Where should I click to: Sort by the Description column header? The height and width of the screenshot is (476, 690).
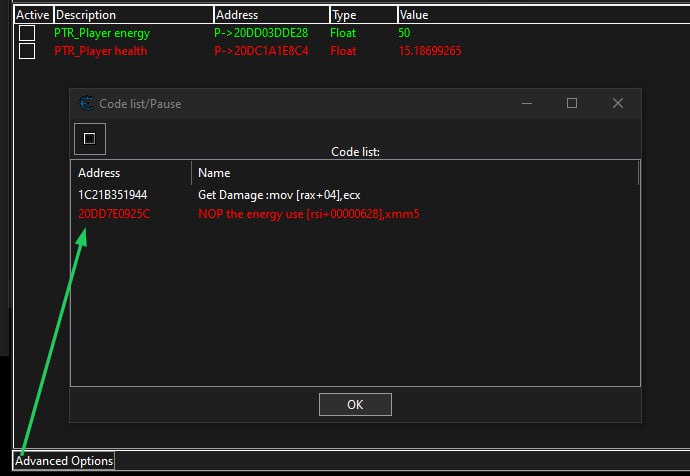[x=132, y=15]
